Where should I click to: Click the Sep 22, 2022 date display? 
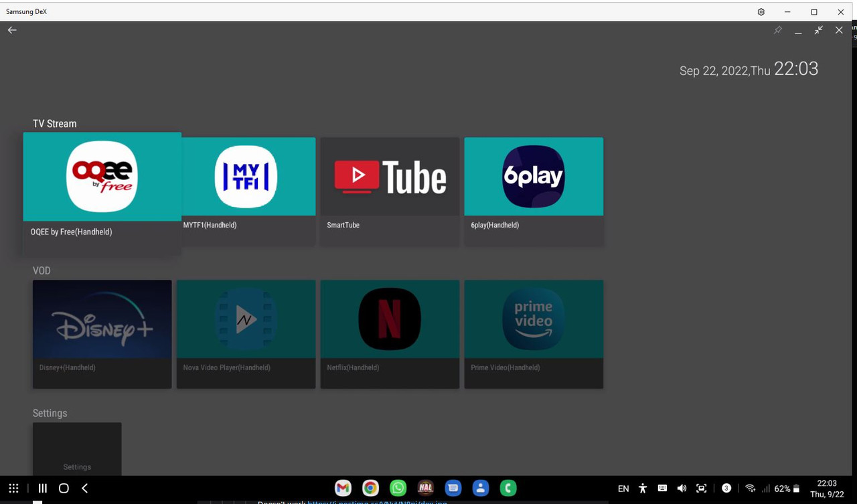(x=725, y=70)
